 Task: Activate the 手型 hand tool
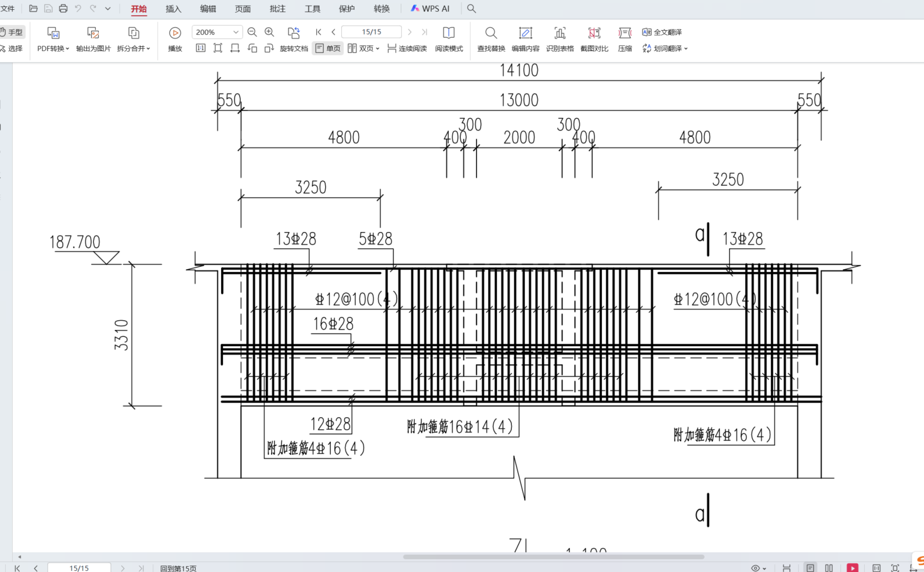coord(12,32)
